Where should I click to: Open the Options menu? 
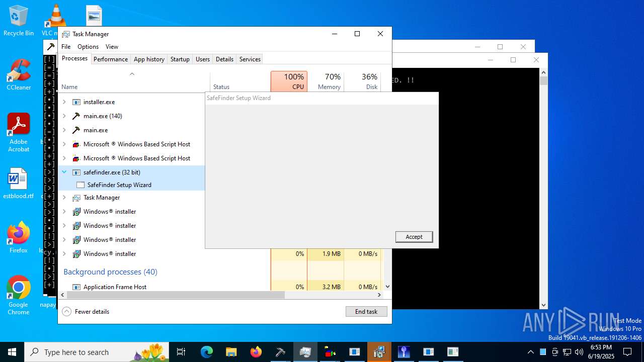pyautogui.click(x=88, y=47)
